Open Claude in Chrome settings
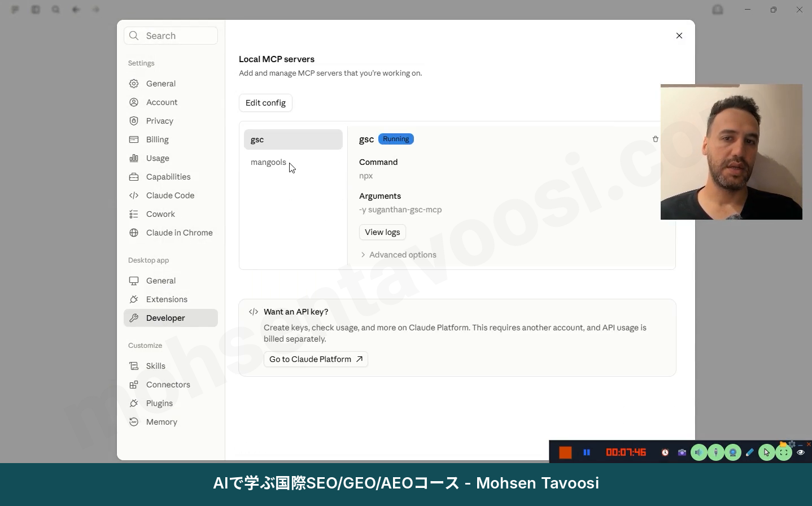812x506 pixels. click(171, 233)
